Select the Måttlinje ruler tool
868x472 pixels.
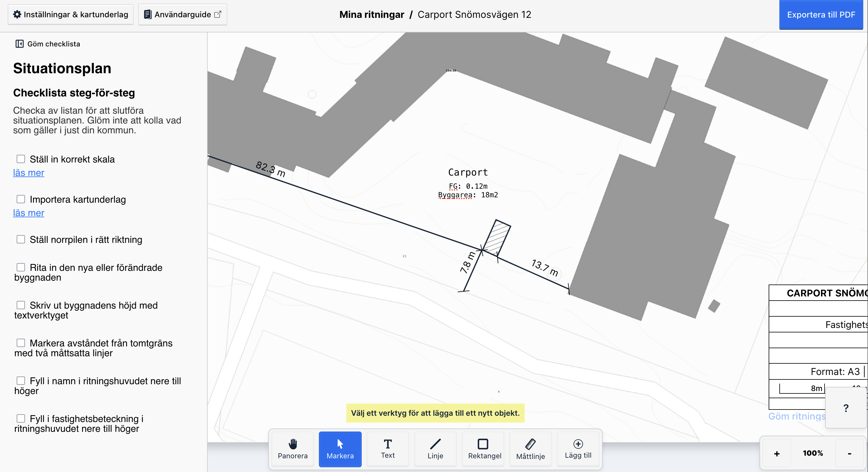point(530,449)
